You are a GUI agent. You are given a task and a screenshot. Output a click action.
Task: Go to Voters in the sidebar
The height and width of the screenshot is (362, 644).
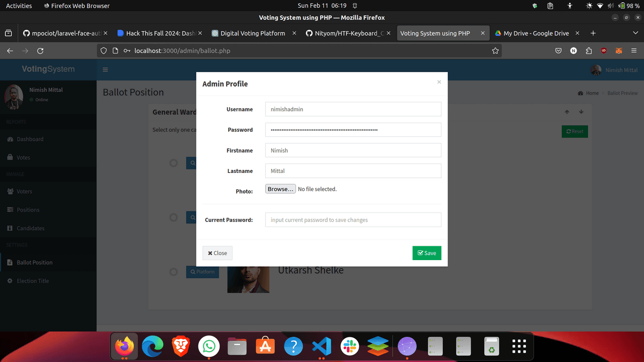pos(48,191)
